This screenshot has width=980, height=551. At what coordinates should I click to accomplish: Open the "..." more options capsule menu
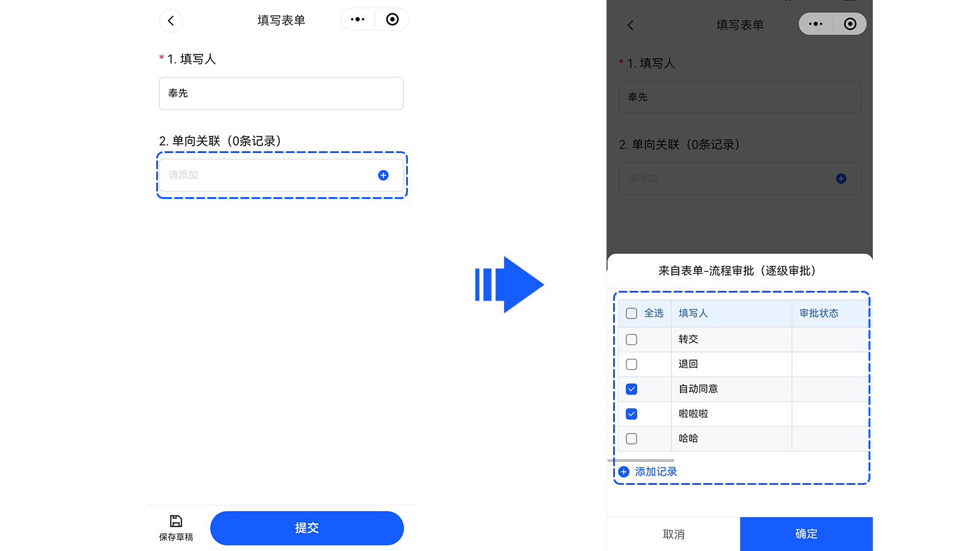pyautogui.click(x=357, y=19)
